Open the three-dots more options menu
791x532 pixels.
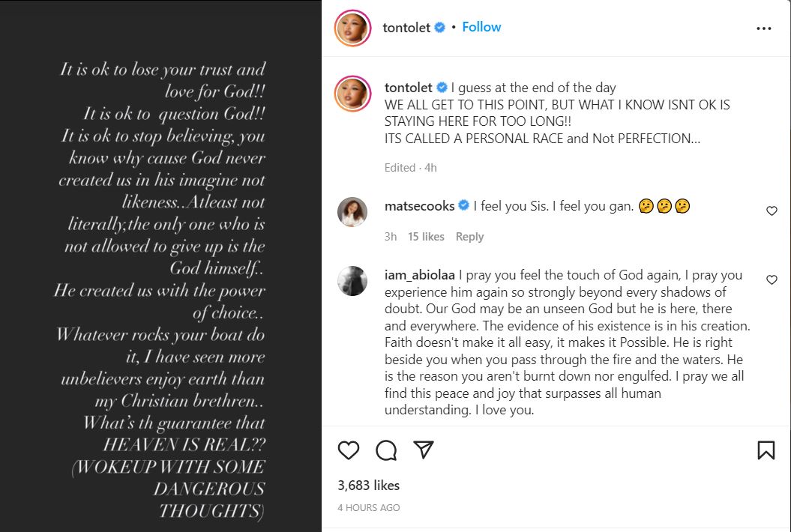click(x=763, y=28)
